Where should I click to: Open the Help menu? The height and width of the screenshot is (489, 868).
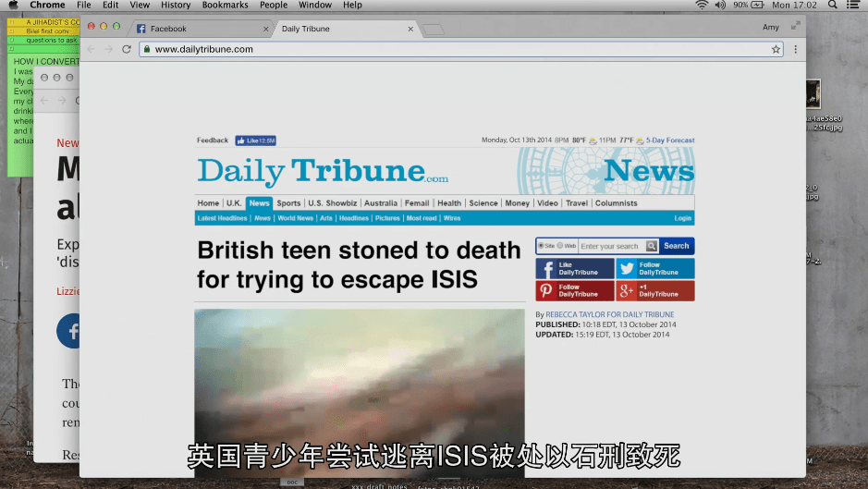pyautogui.click(x=352, y=5)
